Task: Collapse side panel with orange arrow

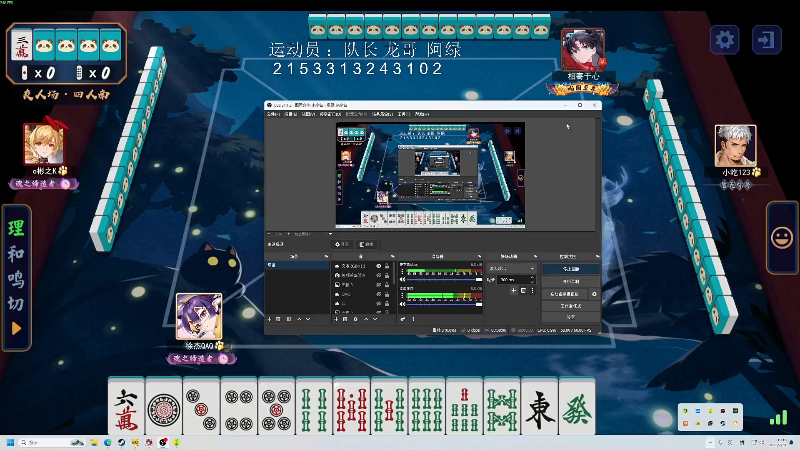Action: coord(16,329)
